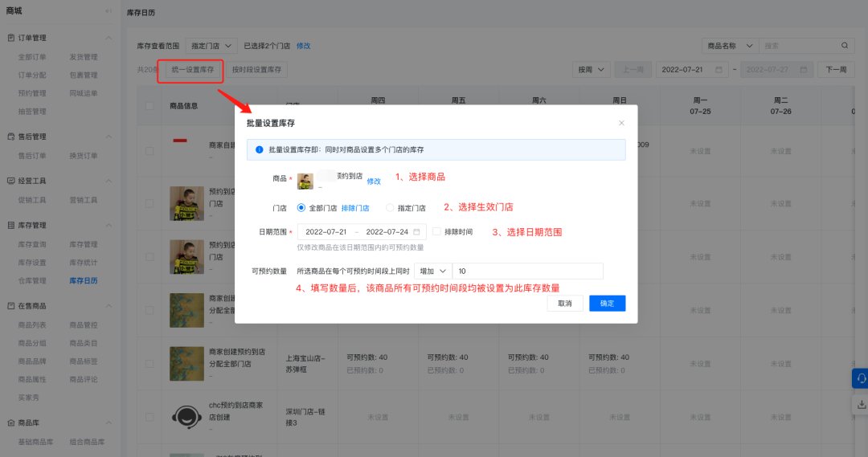Click the 订单管理 section icon
Image resolution: width=868 pixels, height=457 pixels.
(10, 38)
